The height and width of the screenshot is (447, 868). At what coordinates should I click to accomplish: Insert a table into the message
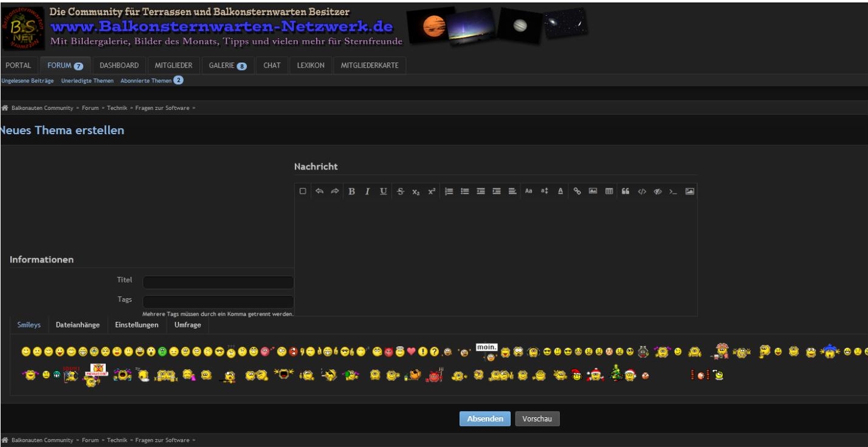[609, 191]
